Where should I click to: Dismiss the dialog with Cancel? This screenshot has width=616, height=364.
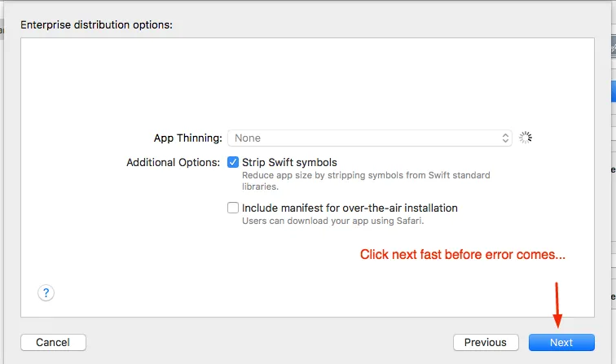point(53,343)
